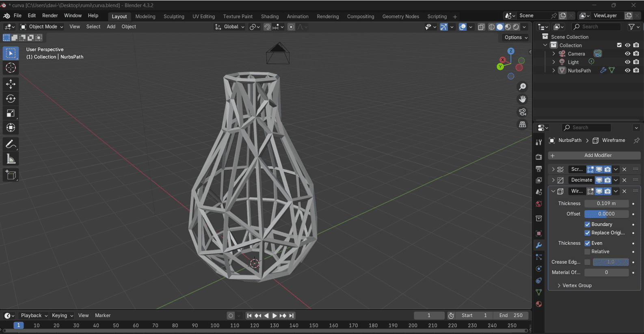
Task: Activate the Move tool
Action: tap(11, 84)
